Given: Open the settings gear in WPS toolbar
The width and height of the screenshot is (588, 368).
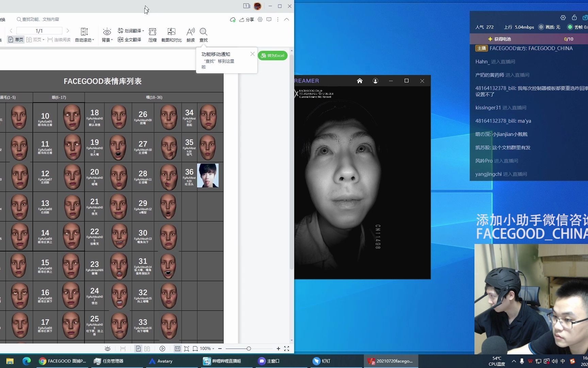Looking at the screenshot, I should [x=260, y=19].
